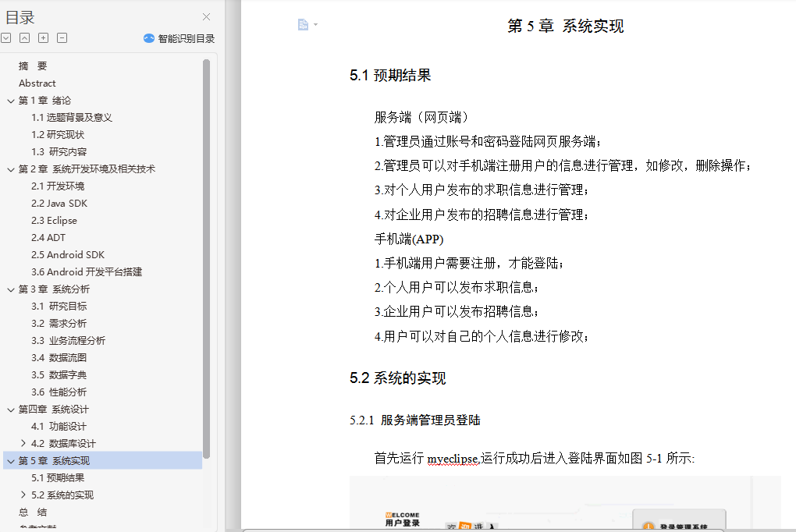Screen dimensions: 796x532
Task: Select 3.2 需求分析 in outline
Action: [59, 324]
